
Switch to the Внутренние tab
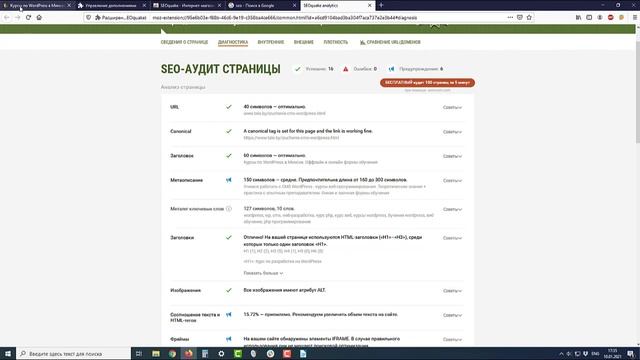pyautogui.click(x=271, y=42)
